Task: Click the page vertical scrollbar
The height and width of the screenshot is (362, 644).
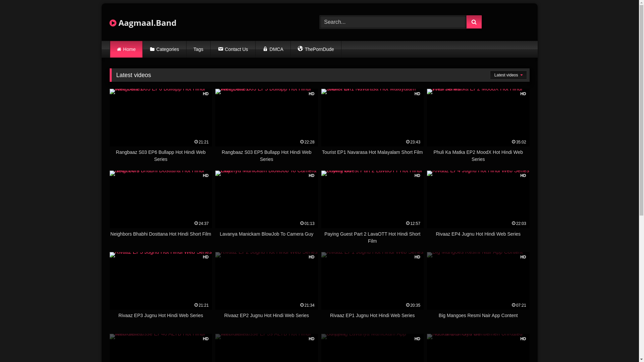Action: [x=641, y=181]
